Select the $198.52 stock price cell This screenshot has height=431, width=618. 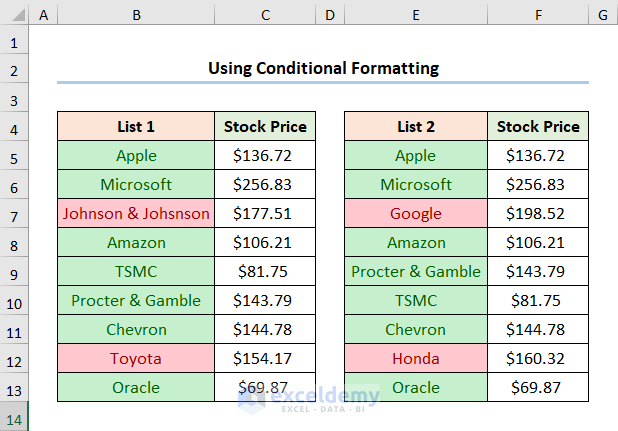pos(538,214)
